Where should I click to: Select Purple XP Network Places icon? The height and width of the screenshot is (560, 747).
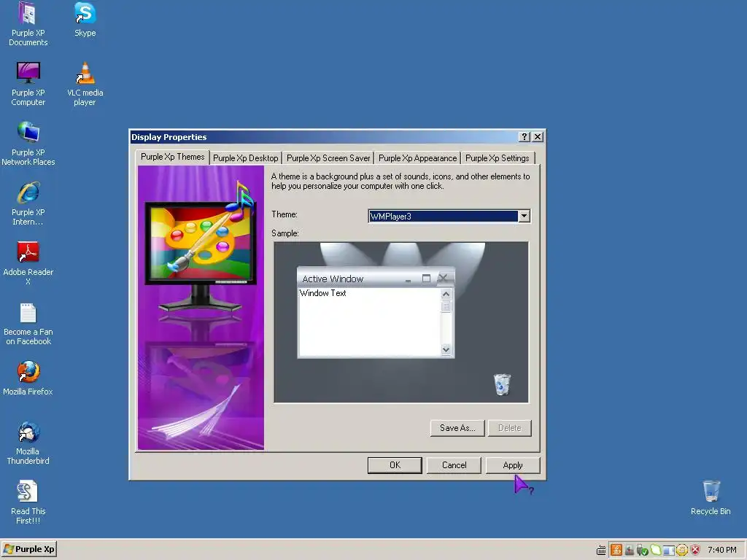(x=28, y=144)
